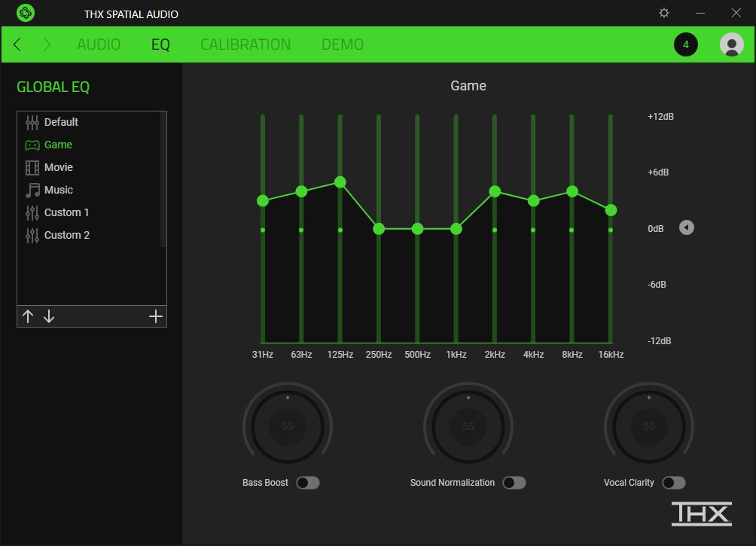This screenshot has height=546, width=756.
Task: Open settings via the gear icon
Action: tap(664, 13)
